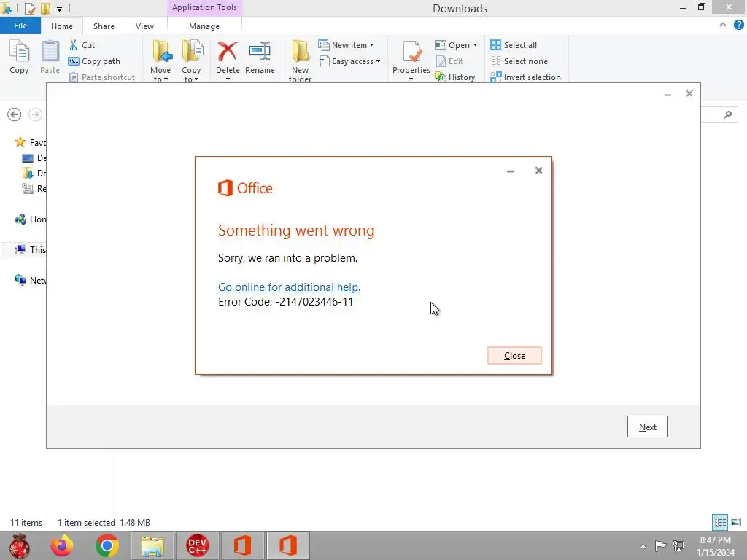Open Dev-C++ from the taskbar
Image resolution: width=747 pixels, height=560 pixels.
click(197, 545)
